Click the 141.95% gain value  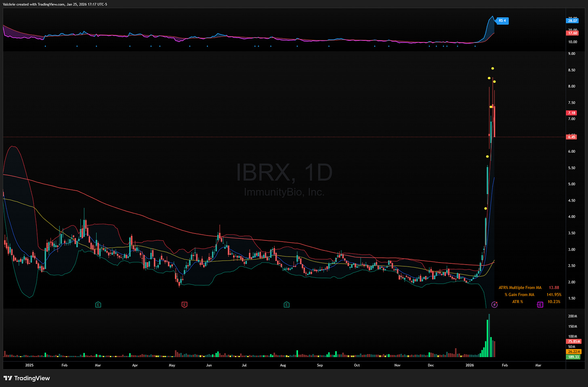point(554,294)
